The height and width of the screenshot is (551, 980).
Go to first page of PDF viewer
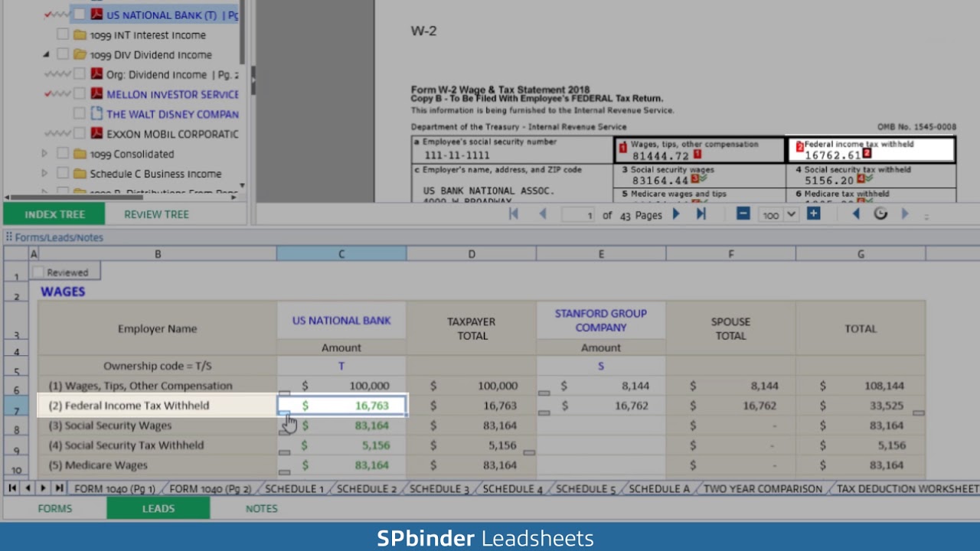514,214
